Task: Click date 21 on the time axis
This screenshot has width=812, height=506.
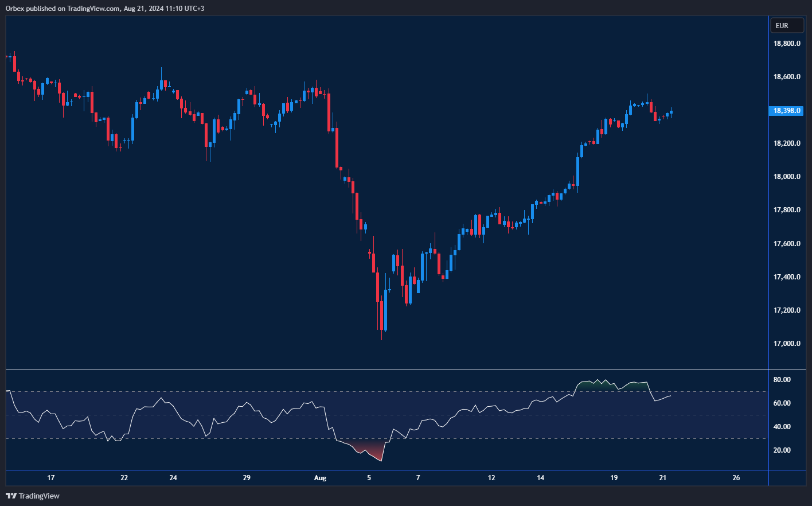Action: tap(662, 478)
